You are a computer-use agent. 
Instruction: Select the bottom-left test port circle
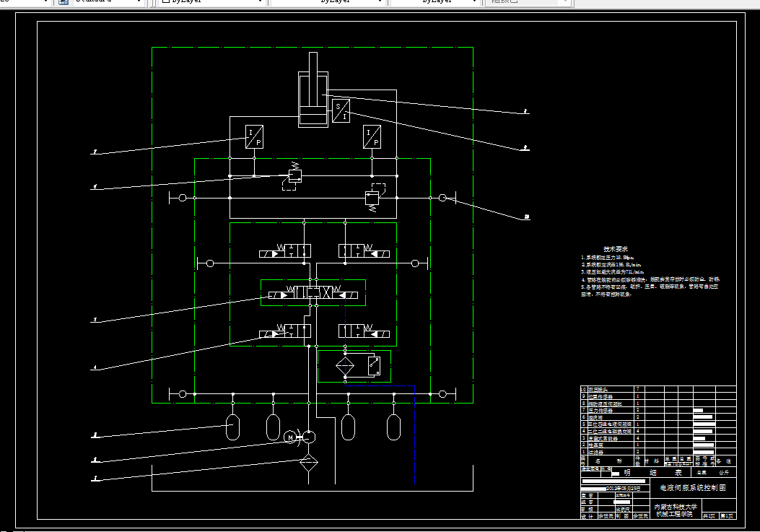183,394
